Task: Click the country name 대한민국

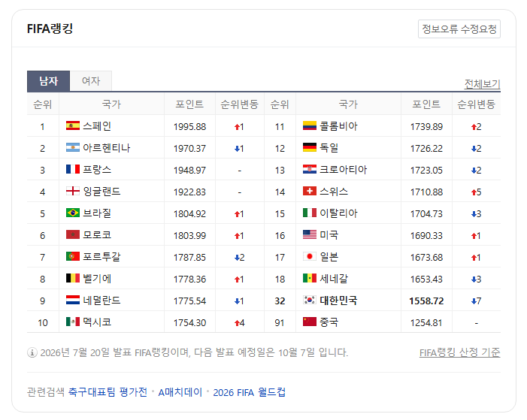Action: point(338,301)
